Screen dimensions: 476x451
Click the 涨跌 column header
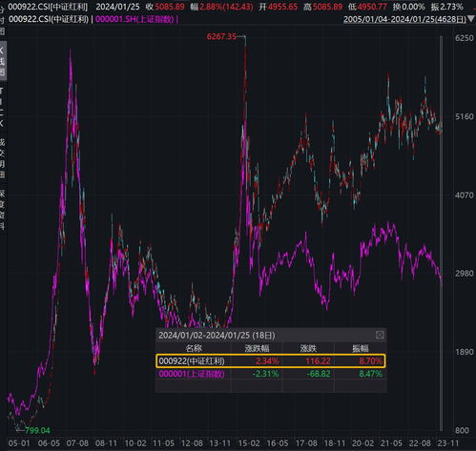click(308, 348)
